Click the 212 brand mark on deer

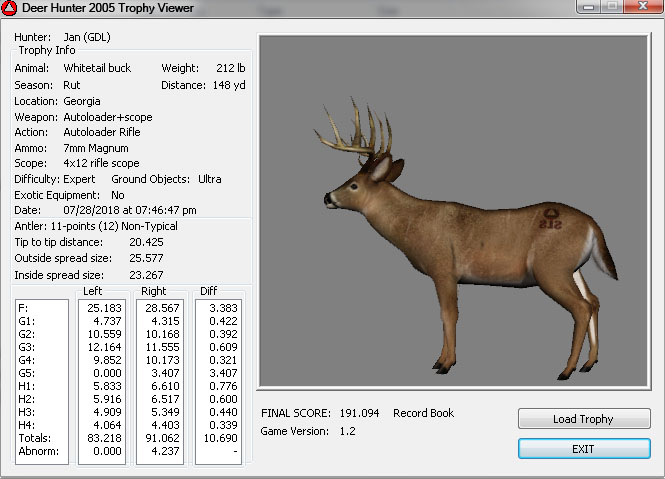549,216
